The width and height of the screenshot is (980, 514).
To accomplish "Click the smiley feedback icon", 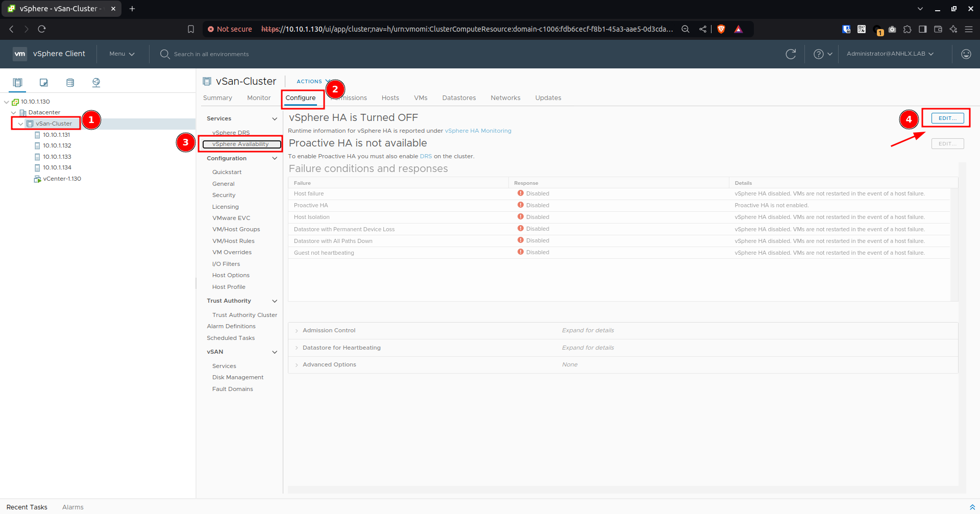I will click(x=966, y=54).
